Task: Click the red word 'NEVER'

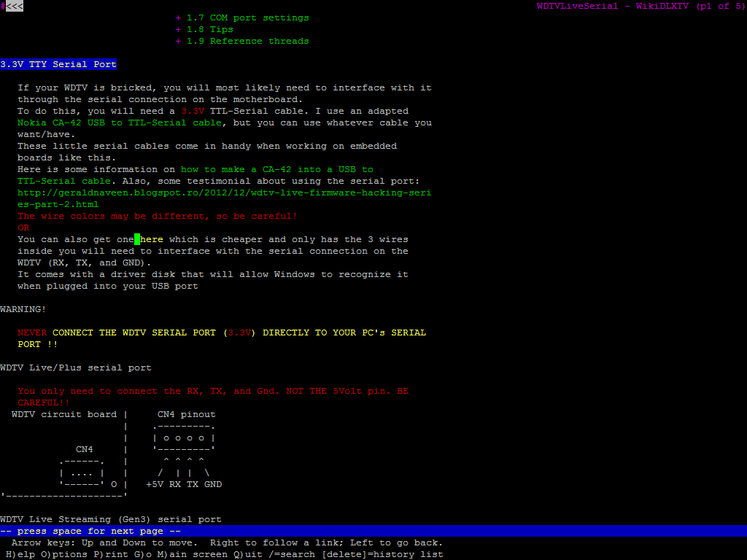Action: (x=32, y=332)
